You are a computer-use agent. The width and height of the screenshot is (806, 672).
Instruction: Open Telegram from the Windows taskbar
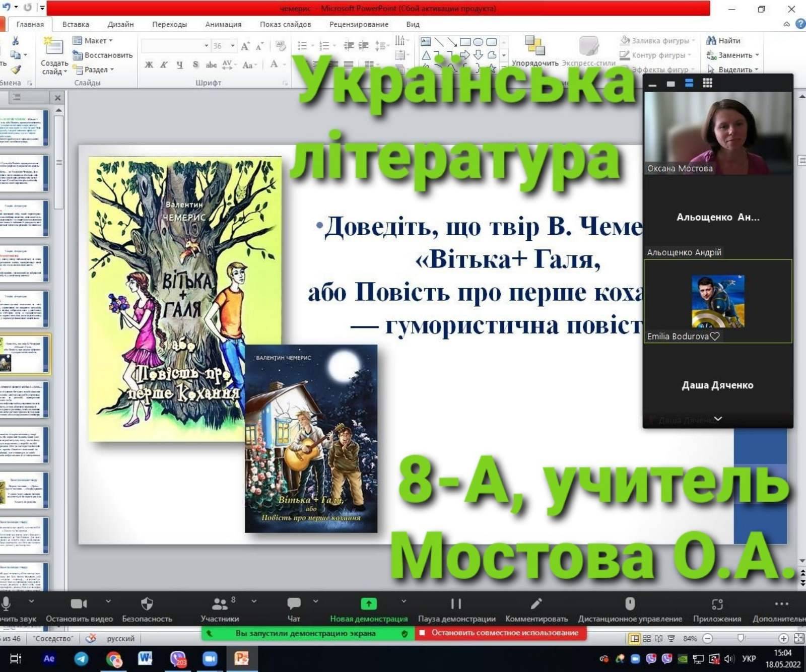[81, 658]
